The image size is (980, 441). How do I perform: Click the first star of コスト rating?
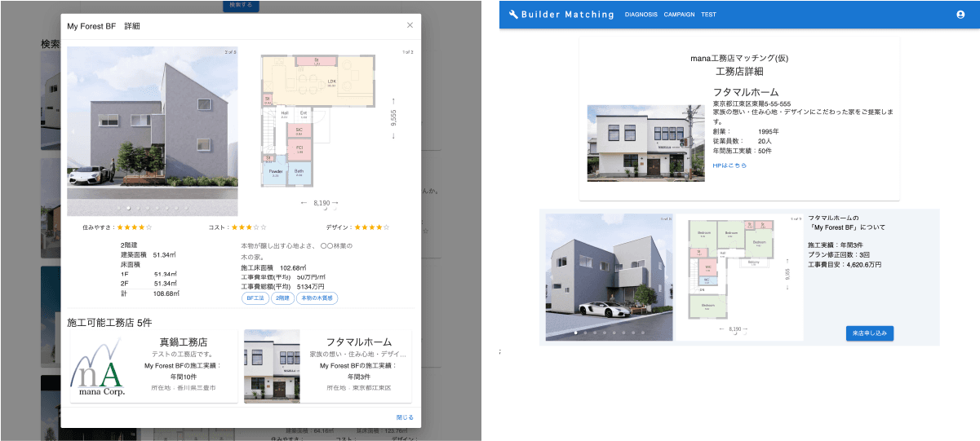[x=235, y=227]
